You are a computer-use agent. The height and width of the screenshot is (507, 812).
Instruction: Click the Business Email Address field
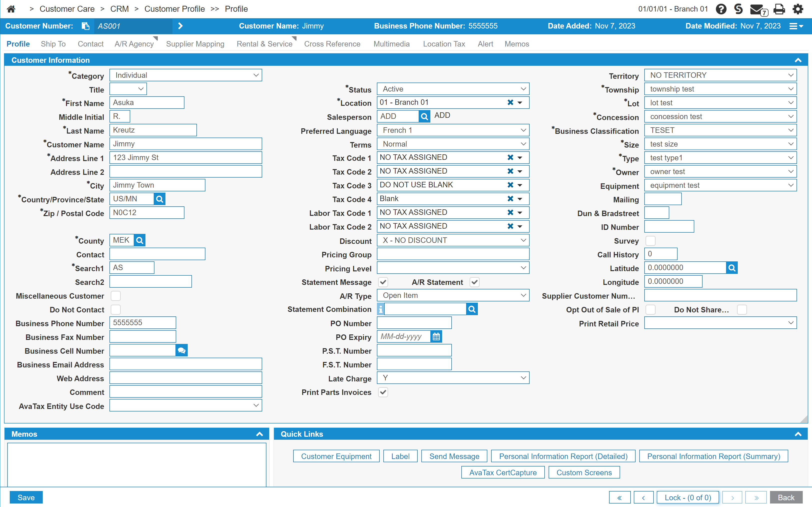186,364
